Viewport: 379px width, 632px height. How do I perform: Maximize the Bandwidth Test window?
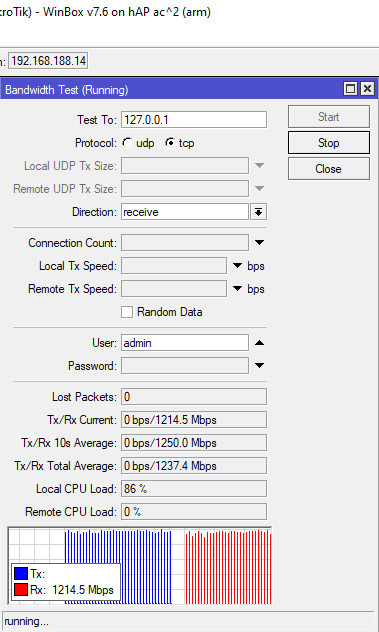tap(350, 89)
